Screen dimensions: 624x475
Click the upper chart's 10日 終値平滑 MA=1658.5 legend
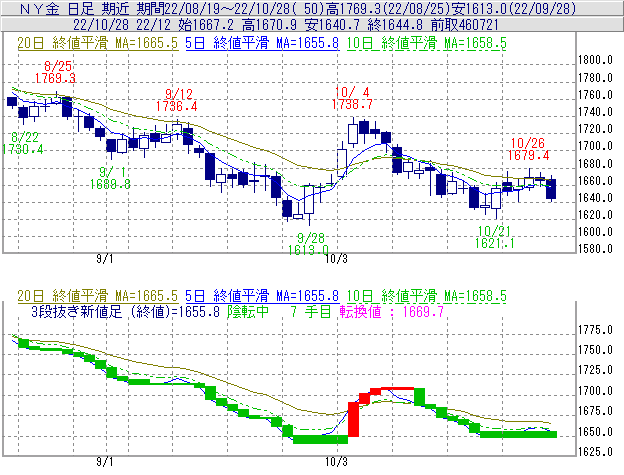click(426, 43)
